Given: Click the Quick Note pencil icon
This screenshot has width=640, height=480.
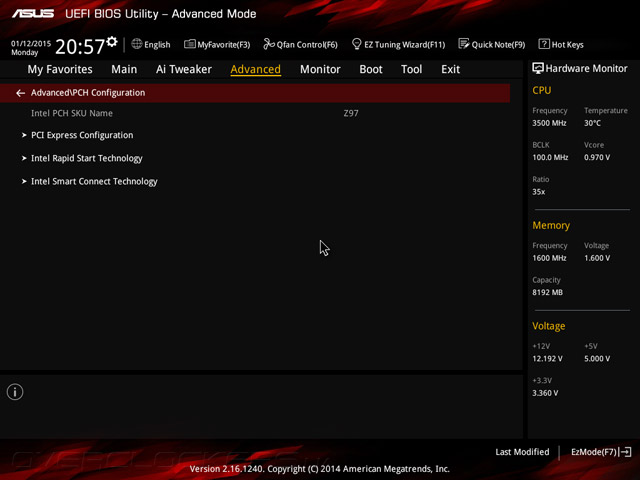Looking at the screenshot, I should (x=464, y=44).
